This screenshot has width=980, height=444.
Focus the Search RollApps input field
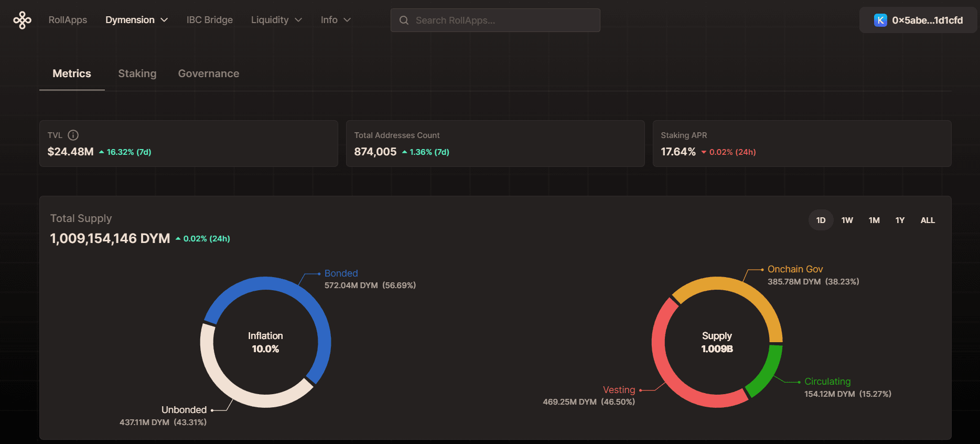click(x=496, y=20)
